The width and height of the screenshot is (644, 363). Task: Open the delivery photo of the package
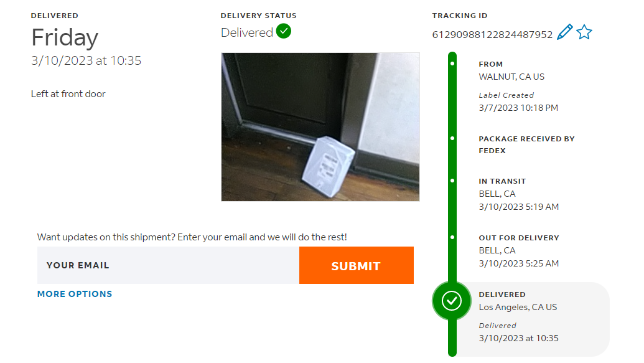320,127
